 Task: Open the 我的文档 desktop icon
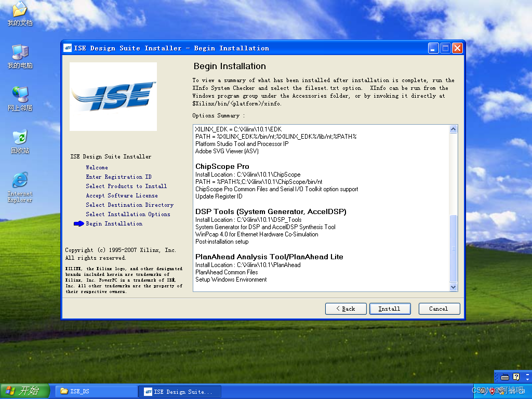pos(20,14)
